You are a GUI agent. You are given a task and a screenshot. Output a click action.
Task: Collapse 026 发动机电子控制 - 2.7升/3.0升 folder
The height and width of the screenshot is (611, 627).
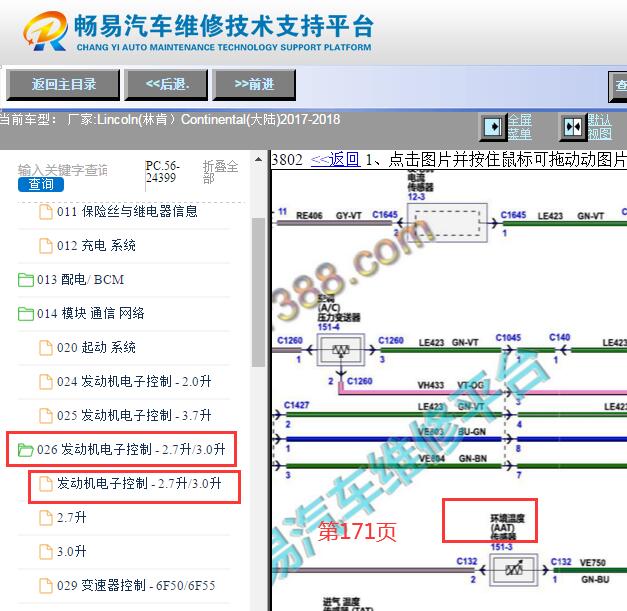tap(131, 449)
